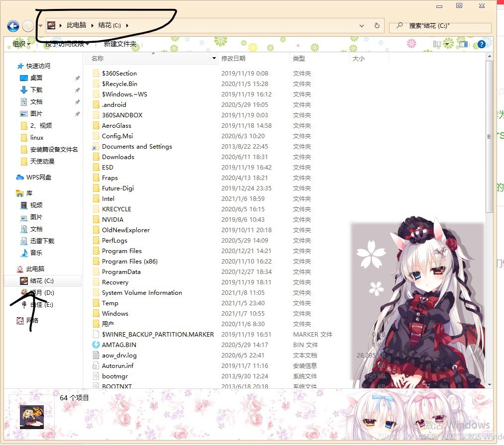Sort by 类型 column header

pyautogui.click(x=299, y=59)
